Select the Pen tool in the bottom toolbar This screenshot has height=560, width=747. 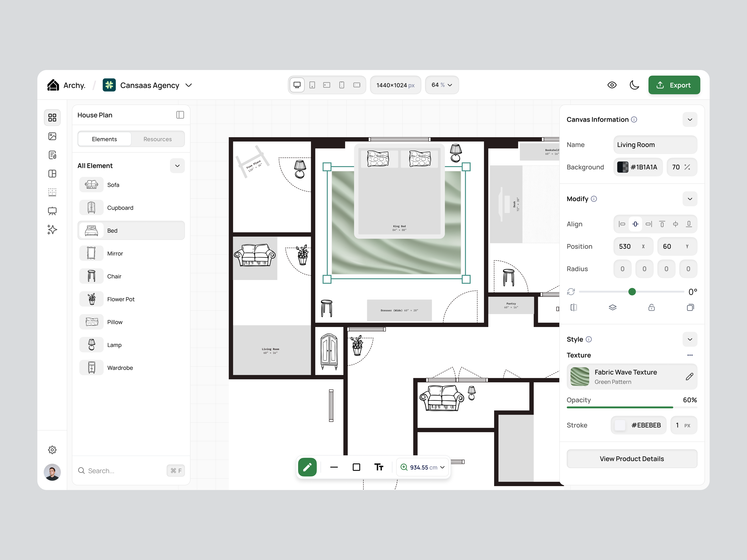click(x=307, y=467)
